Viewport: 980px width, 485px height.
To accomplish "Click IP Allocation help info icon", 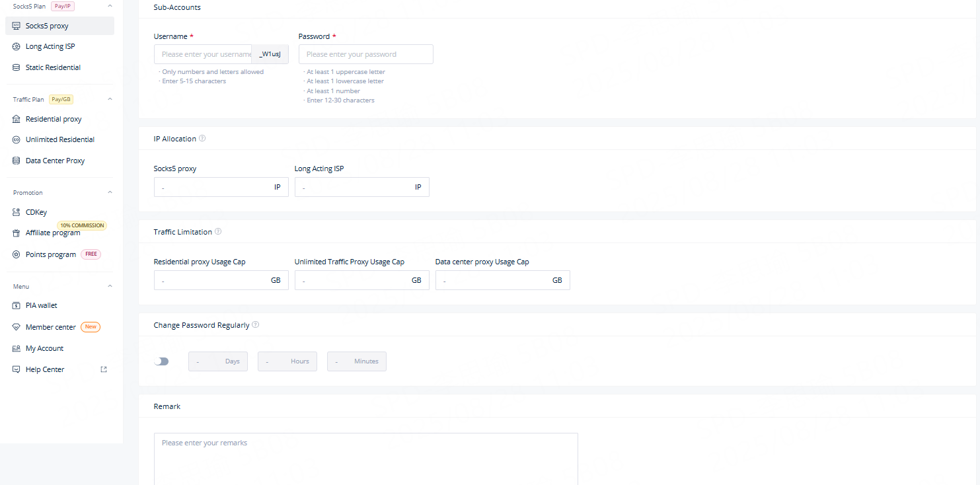I will coord(202,139).
